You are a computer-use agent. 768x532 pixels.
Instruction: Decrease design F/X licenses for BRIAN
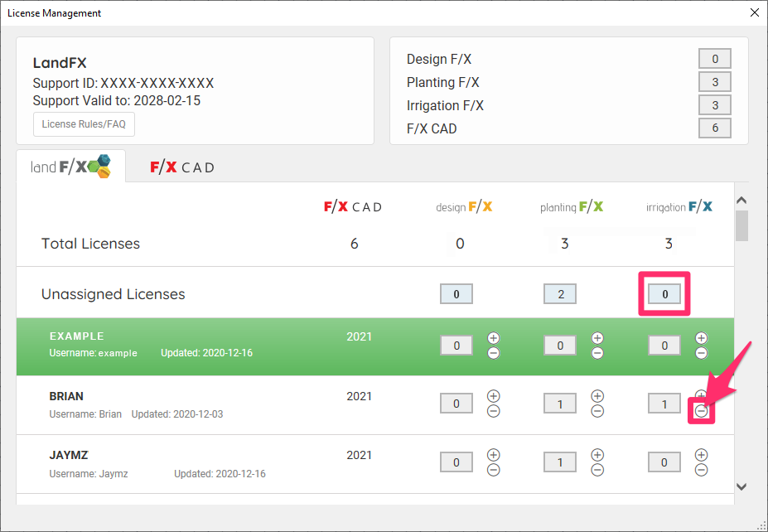[x=493, y=411]
